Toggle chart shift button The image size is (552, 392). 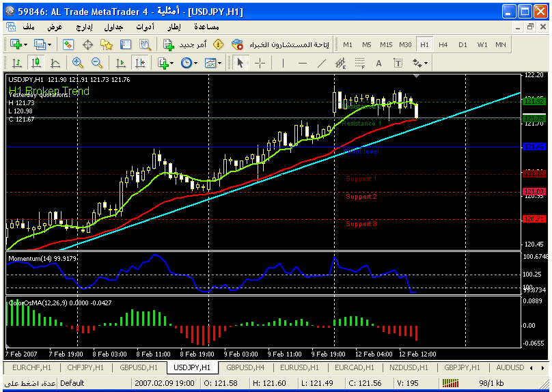139,63
